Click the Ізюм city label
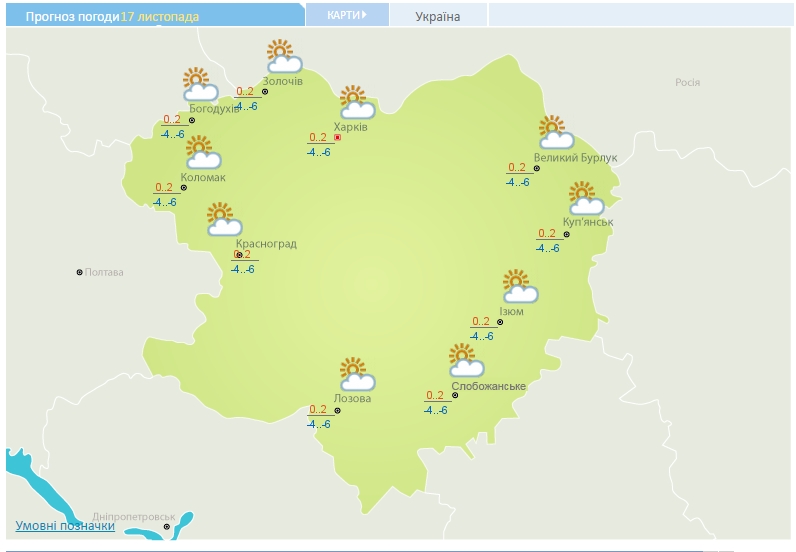Screen dimensions: 796x552 coord(511,311)
